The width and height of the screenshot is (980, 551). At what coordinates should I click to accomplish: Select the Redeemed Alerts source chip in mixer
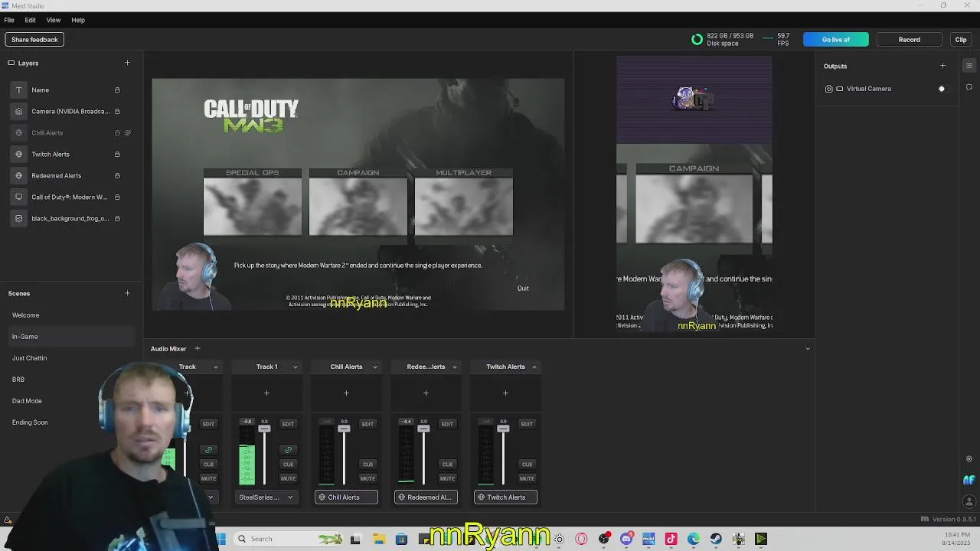(x=426, y=497)
